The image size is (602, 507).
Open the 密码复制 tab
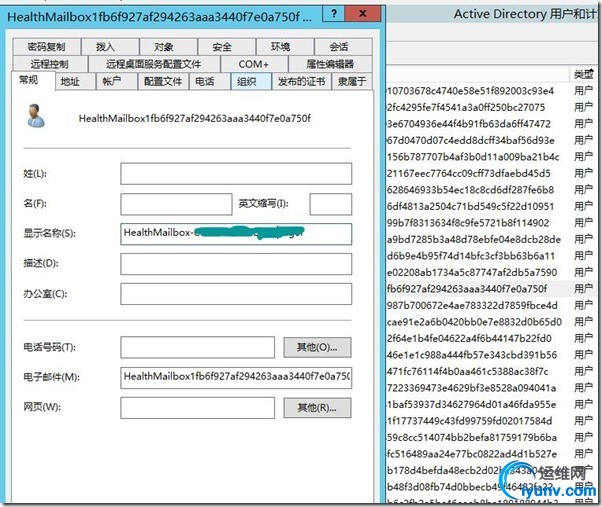[x=46, y=47]
